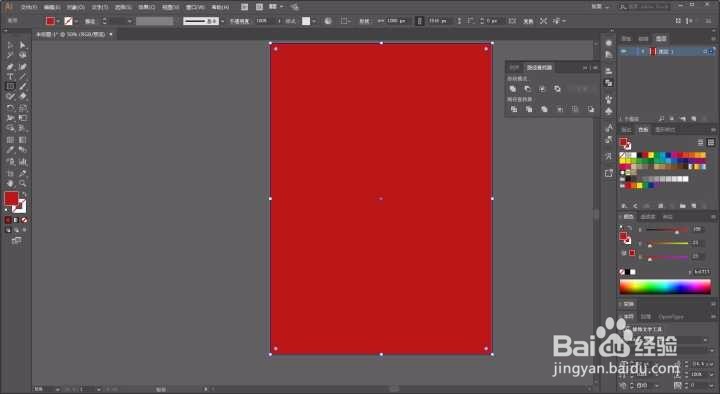Open Pathfinder panel flyout menu
This screenshot has height=394, width=720.
(x=596, y=68)
